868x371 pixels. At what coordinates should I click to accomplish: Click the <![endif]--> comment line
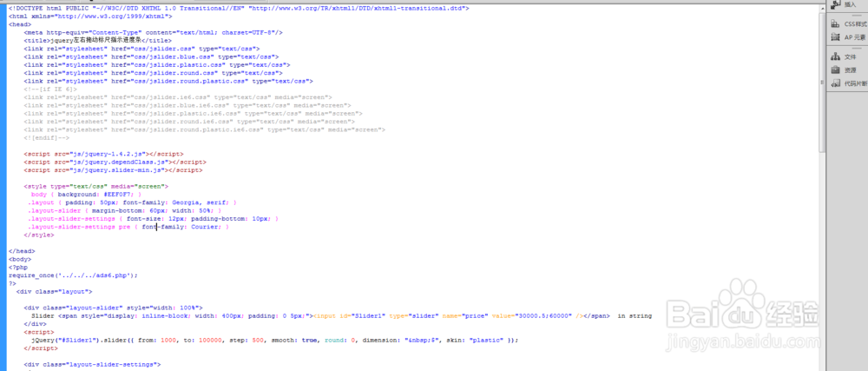click(x=47, y=137)
